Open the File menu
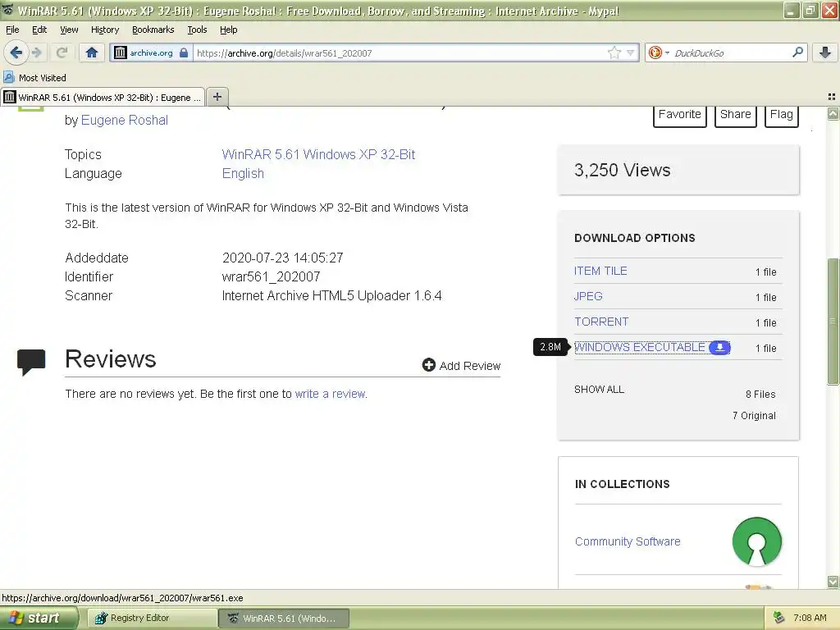Viewport: 840px width, 630px height. (x=12, y=30)
